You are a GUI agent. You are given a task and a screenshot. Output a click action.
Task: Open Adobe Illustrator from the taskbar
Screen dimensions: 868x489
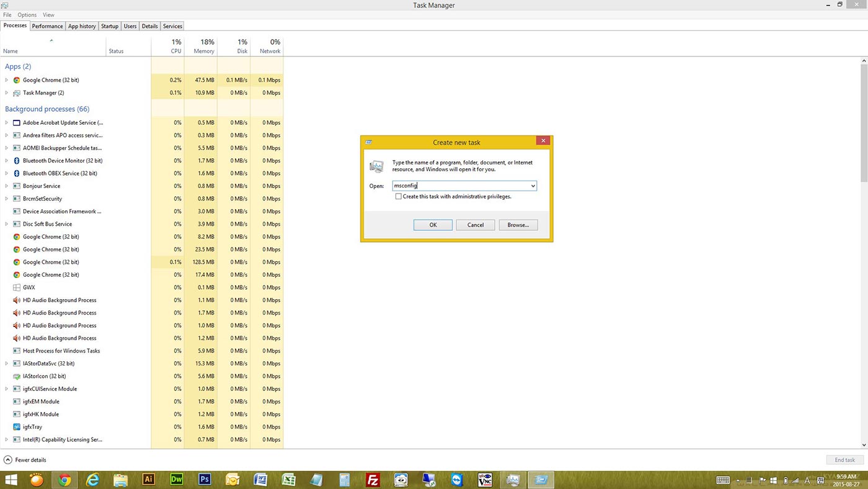pos(148,479)
